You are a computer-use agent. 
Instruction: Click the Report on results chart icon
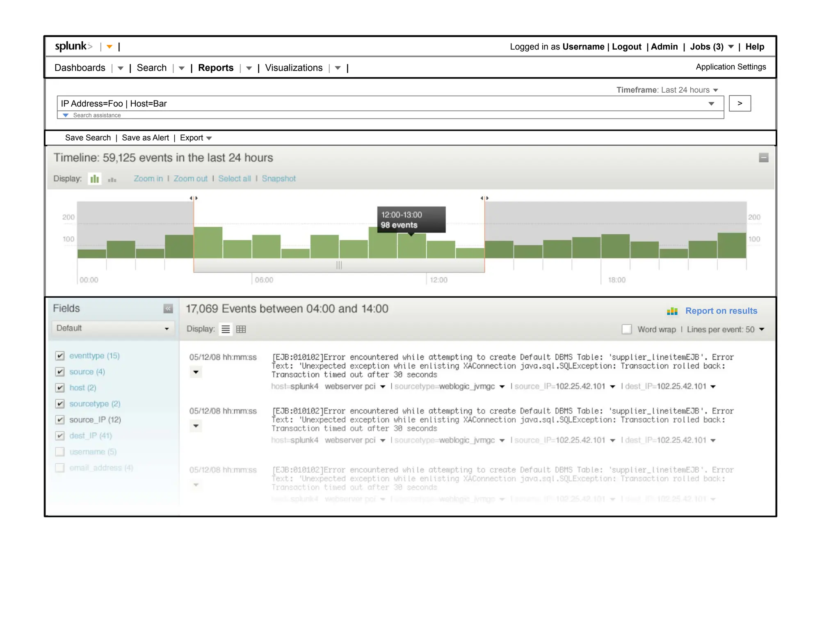pyautogui.click(x=672, y=311)
